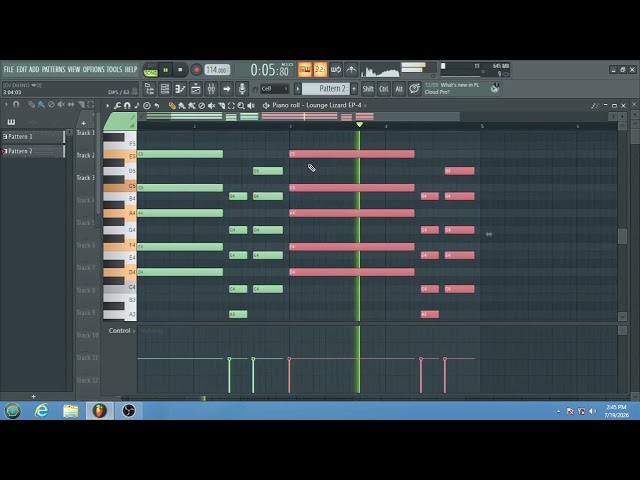The height and width of the screenshot is (480, 640).
Task: Open the Lounge Lizard EP-4 channel selector
Action: coord(336,105)
